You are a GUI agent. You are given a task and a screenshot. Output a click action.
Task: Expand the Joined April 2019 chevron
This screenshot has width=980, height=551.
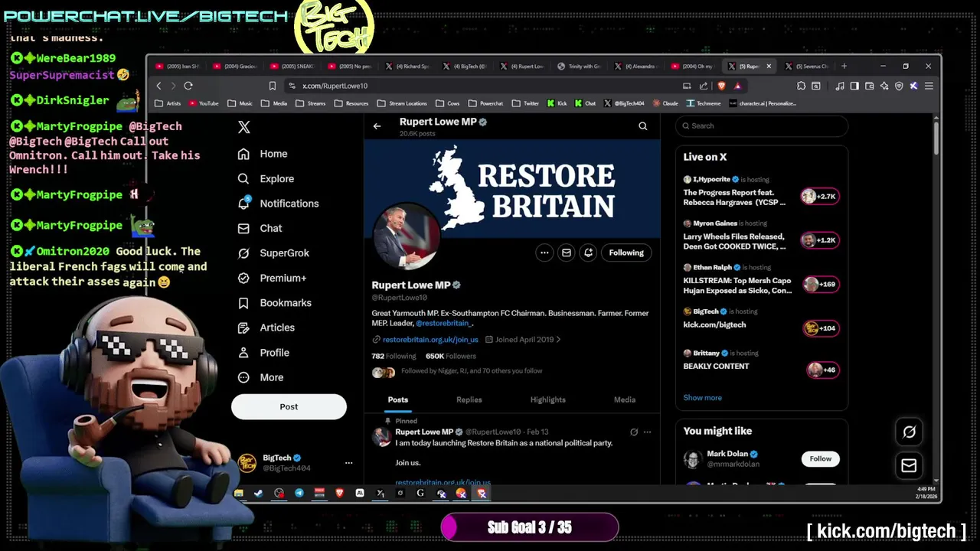point(558,339)
